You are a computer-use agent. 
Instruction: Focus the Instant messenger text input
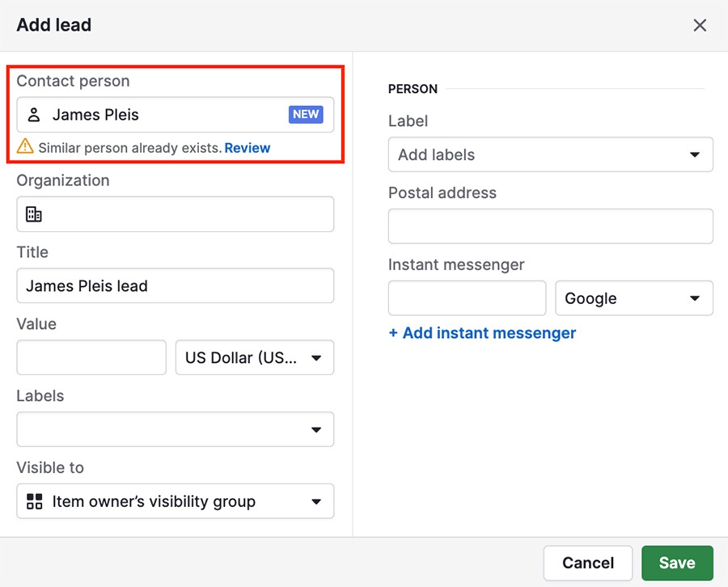tap(467, 298)
